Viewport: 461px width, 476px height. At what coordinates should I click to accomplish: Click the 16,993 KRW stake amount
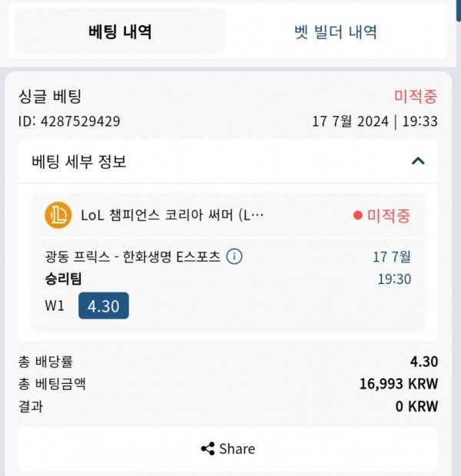point(398,384)
